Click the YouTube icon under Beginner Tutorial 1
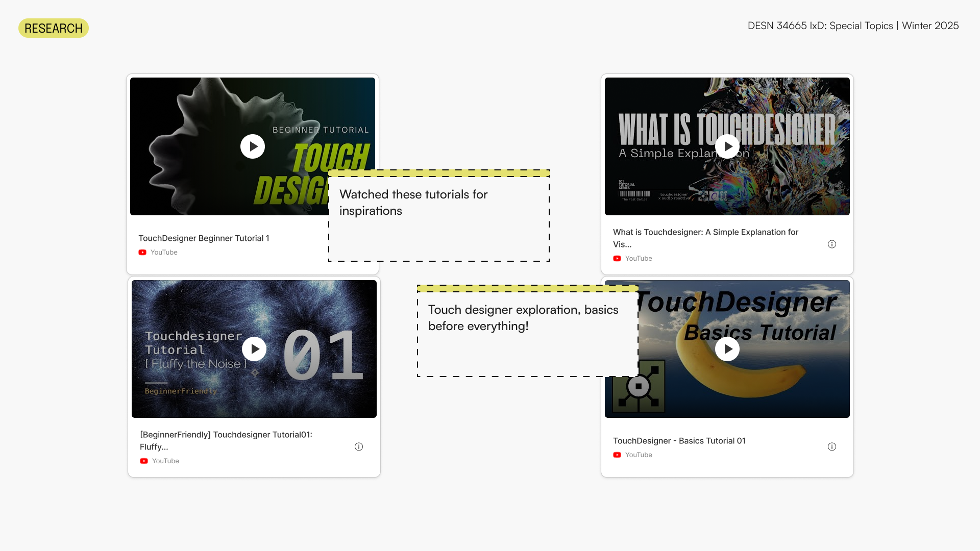Viewport: 980px width, 551px height. pos(142,252)
